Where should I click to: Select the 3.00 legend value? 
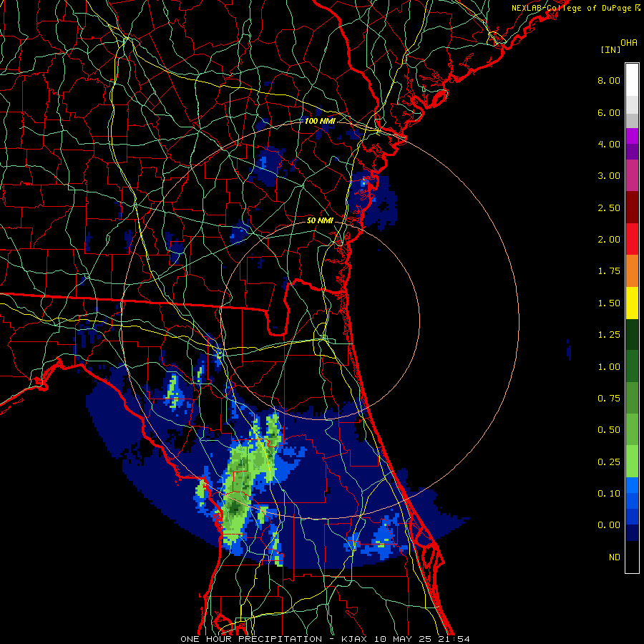(x=609, y=176)
